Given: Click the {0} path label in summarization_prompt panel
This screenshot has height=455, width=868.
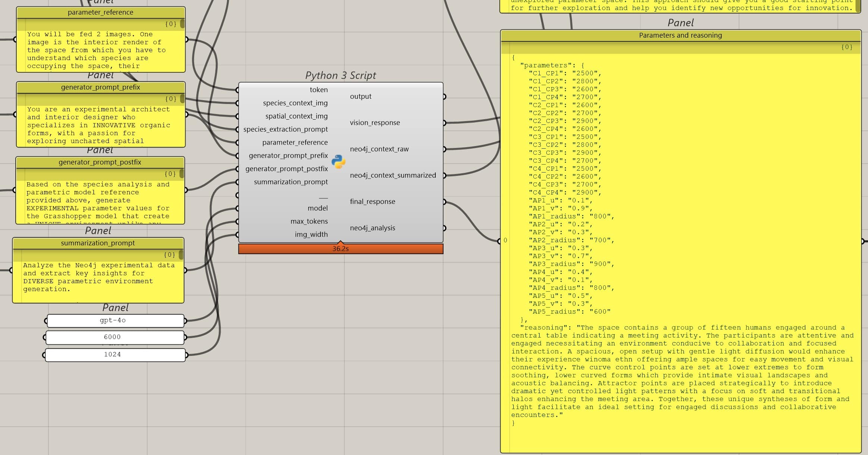Looking at the screenshot, I should pyautogui.click(x=169, y=255).
